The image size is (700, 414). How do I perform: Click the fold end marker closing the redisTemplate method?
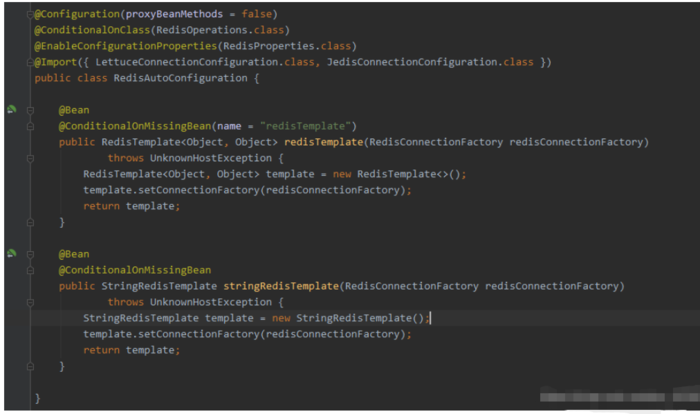click(30, 222)
